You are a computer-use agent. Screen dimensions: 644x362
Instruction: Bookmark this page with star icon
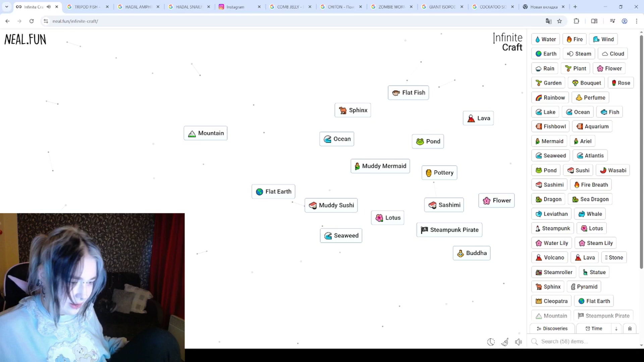point(559,21)
